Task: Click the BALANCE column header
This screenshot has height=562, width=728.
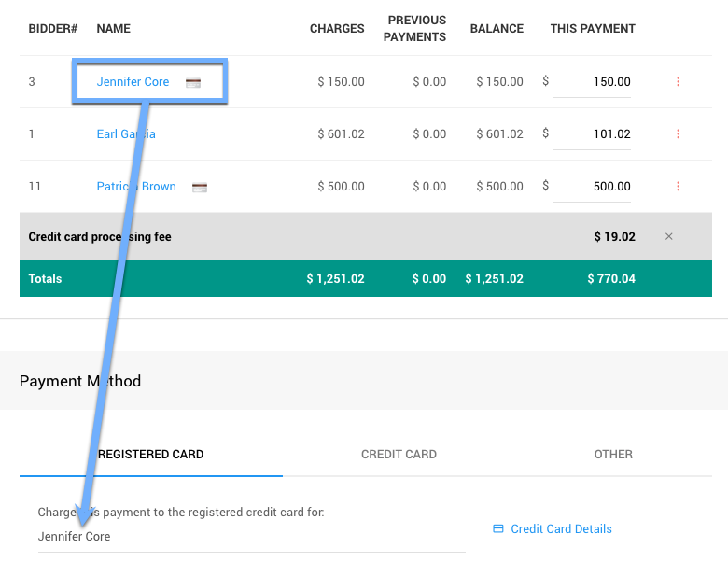Action: [x=497, y=29]
